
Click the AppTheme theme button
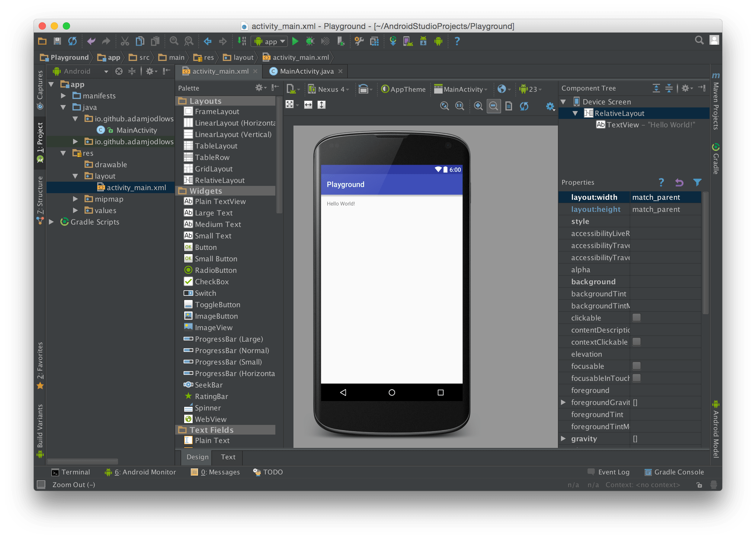tap(403, 89)
